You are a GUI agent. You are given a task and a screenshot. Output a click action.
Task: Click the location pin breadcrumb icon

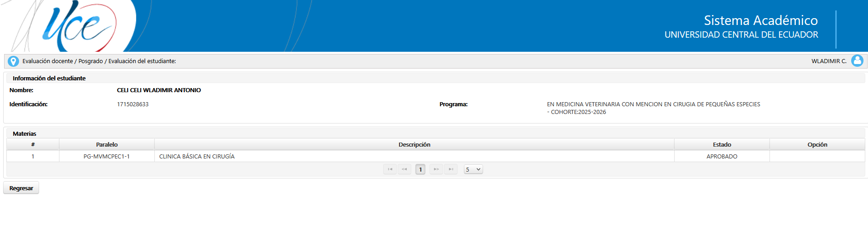pyautogui.click(x=14, y=61)
